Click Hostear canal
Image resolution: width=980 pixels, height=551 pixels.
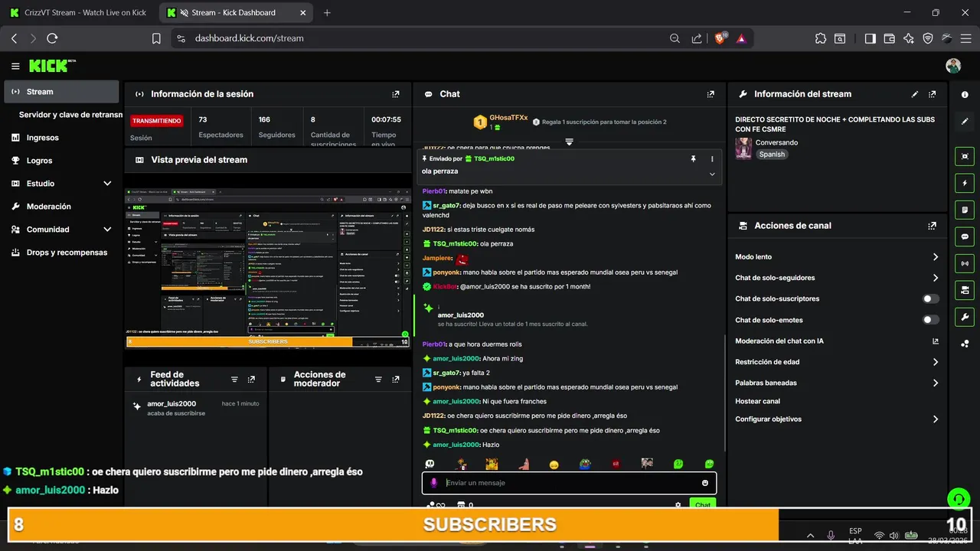(758, 401)
